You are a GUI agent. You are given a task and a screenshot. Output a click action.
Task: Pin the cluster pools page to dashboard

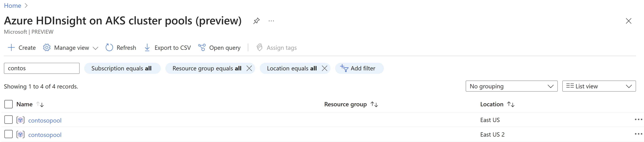tap(256, 21)
